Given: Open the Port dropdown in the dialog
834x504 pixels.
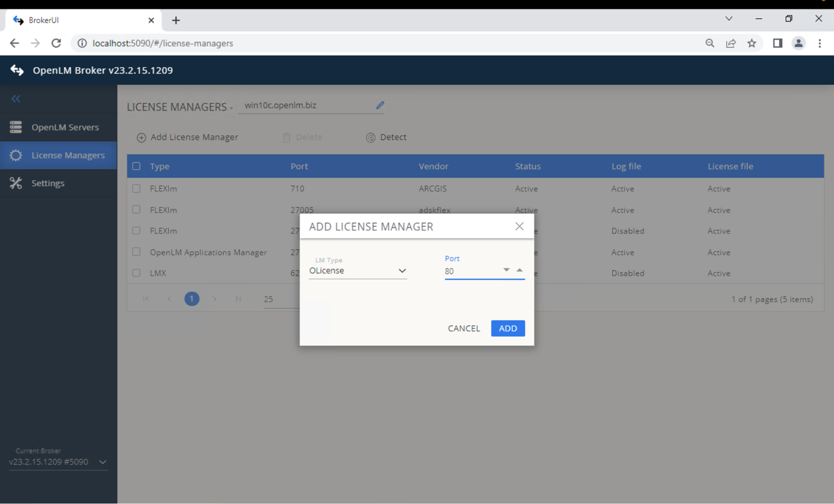Looking at the screenshot, I should coord(506,270).
